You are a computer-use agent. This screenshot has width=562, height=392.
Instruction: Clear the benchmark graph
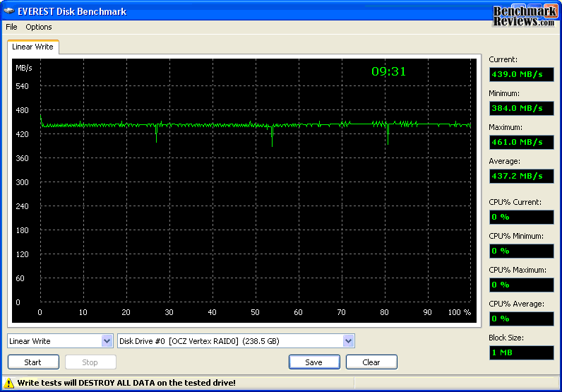[x=371, y=362]
